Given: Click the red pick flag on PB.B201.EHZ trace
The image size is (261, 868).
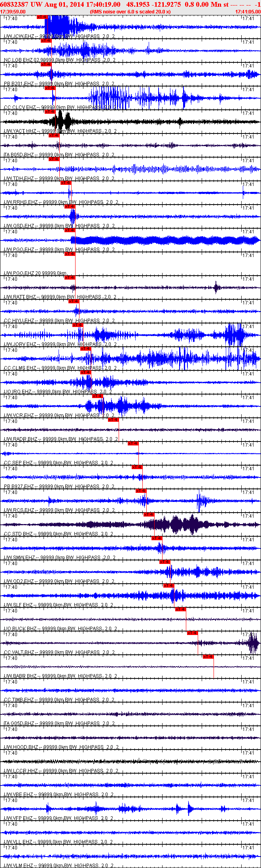Looking at the screenshot, I should point(46,64).
